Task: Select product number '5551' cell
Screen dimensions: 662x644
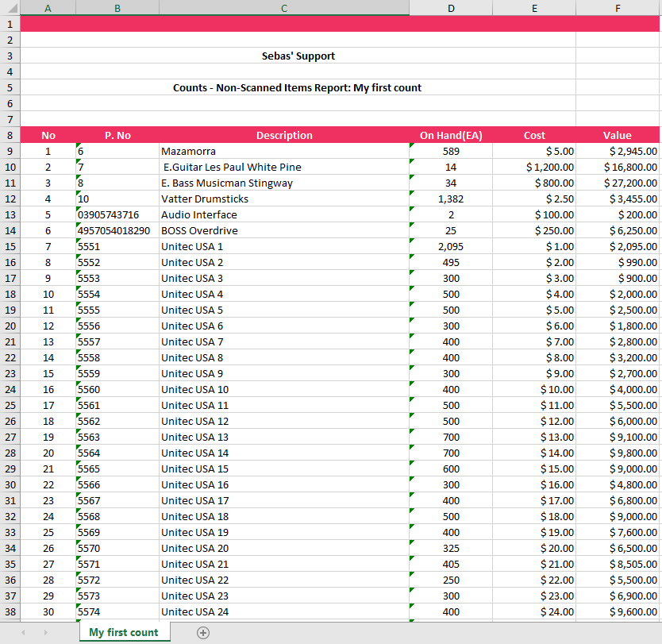Action: click(117, 247)
